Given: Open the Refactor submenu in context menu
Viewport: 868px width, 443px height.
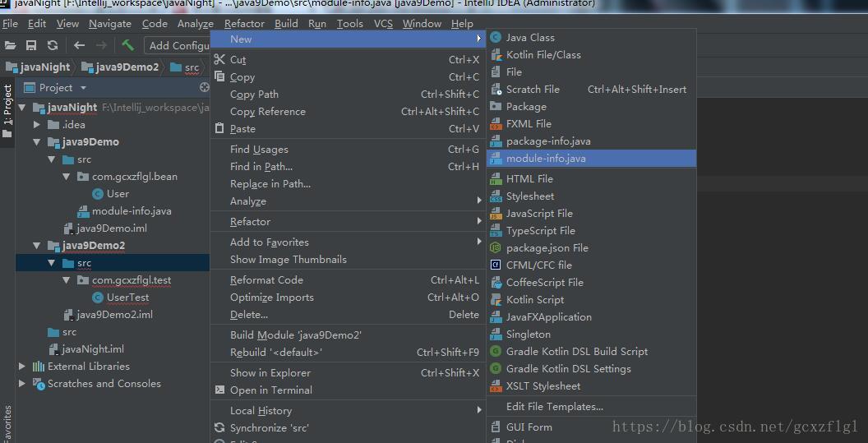Looking at the screenshot, I should tap(347, 222).
